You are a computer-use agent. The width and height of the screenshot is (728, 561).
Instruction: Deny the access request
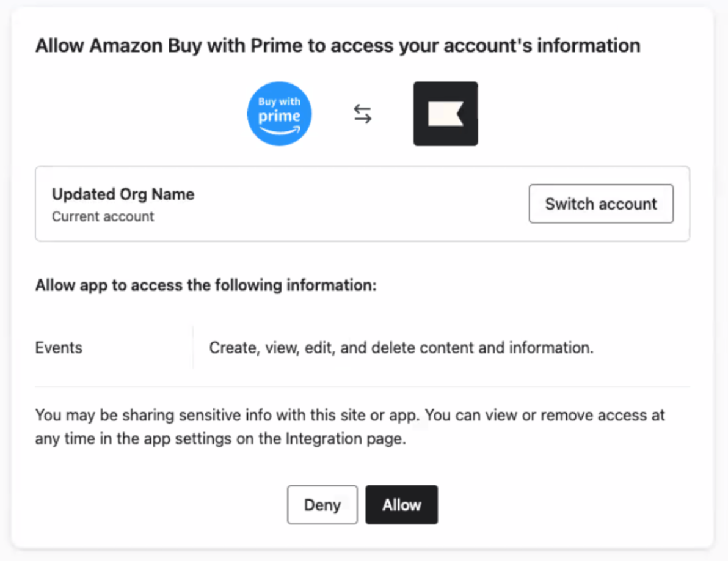(322, 505)
